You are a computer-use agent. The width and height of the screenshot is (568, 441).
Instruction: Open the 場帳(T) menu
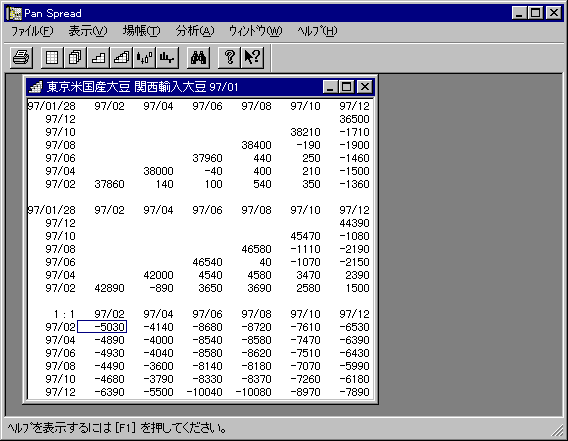141,31
